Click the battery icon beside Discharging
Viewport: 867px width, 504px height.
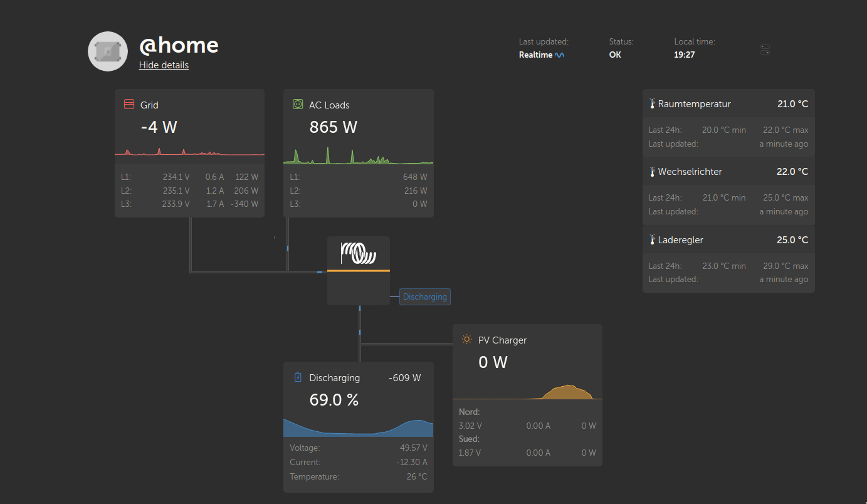[298, 377]
